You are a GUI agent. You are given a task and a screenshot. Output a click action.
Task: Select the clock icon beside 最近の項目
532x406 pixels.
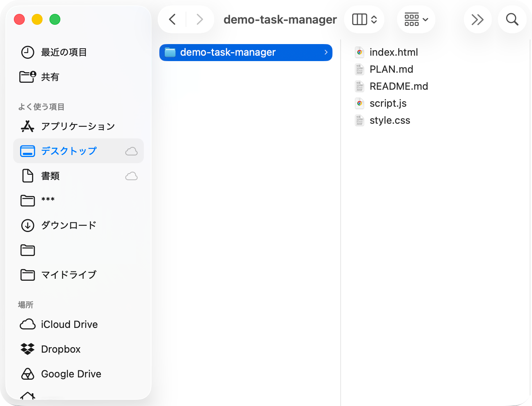pos(27,52)
